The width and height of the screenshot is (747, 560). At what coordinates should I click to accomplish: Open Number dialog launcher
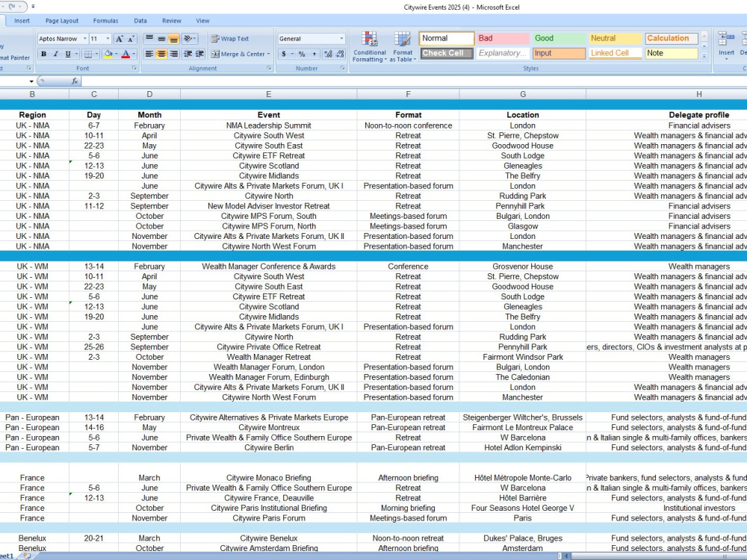[x=343, y=69]
